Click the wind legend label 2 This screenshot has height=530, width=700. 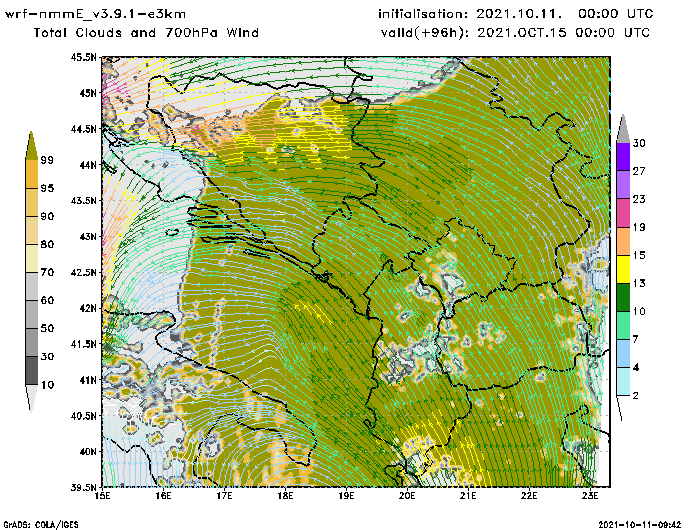coord(636,396)
